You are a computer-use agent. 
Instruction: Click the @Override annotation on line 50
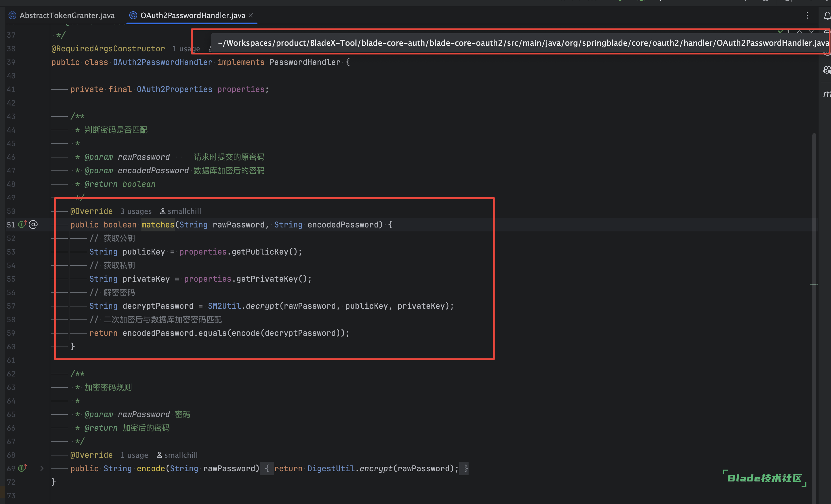pos(91,211)
